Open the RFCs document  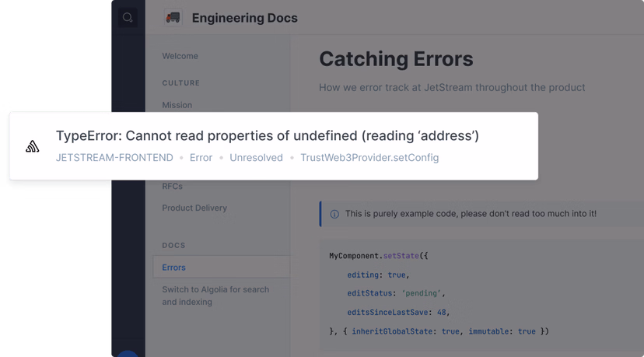(173, 187)
